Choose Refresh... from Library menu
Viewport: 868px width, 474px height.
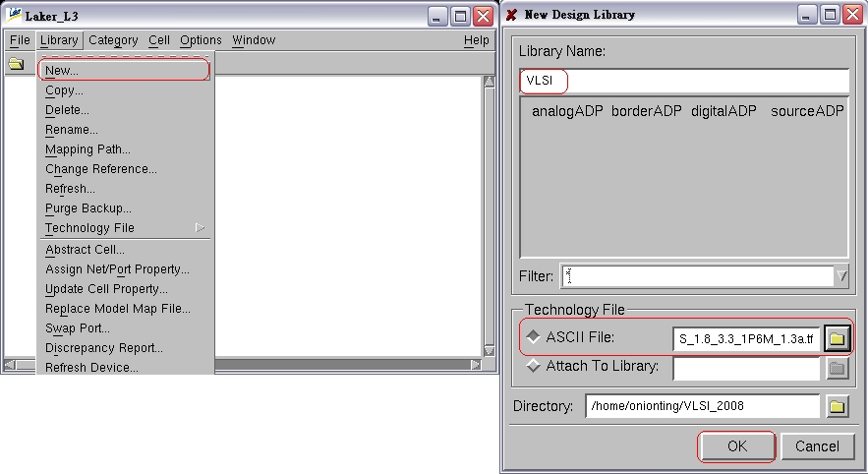124,188
